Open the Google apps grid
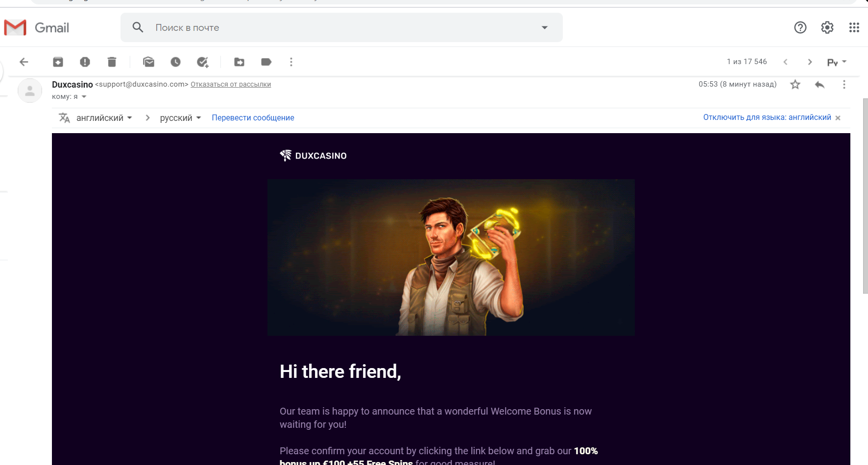 click(854, 27)
